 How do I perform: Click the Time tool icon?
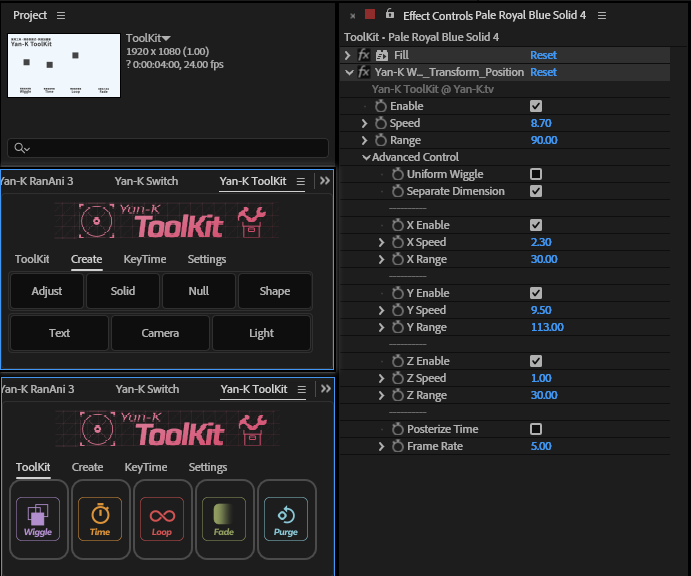pos(100,519)
